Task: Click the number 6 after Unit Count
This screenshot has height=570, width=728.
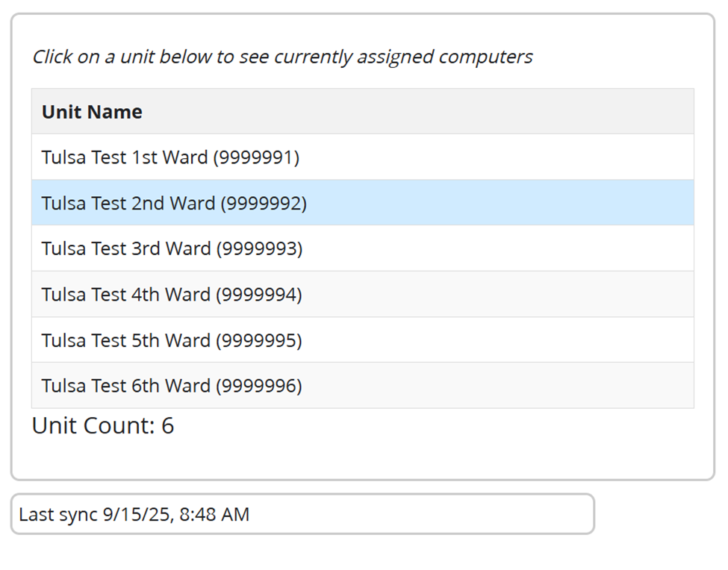Action: point(167,425)
